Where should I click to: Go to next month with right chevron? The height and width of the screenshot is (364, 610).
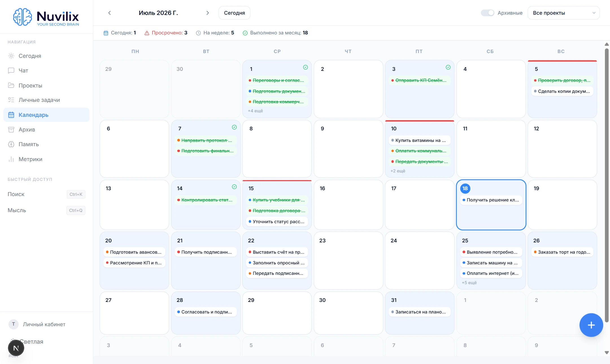tap(208, 13)
